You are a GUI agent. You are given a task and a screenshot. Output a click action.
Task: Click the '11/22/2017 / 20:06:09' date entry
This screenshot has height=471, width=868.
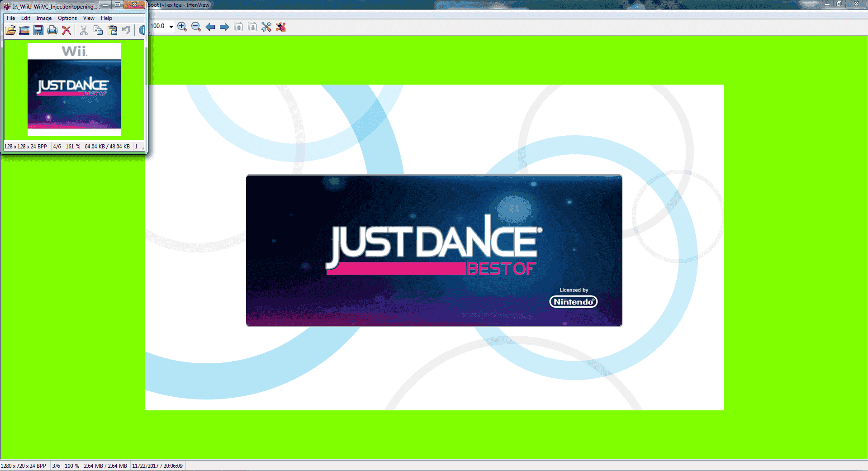(x=157, y=466)
